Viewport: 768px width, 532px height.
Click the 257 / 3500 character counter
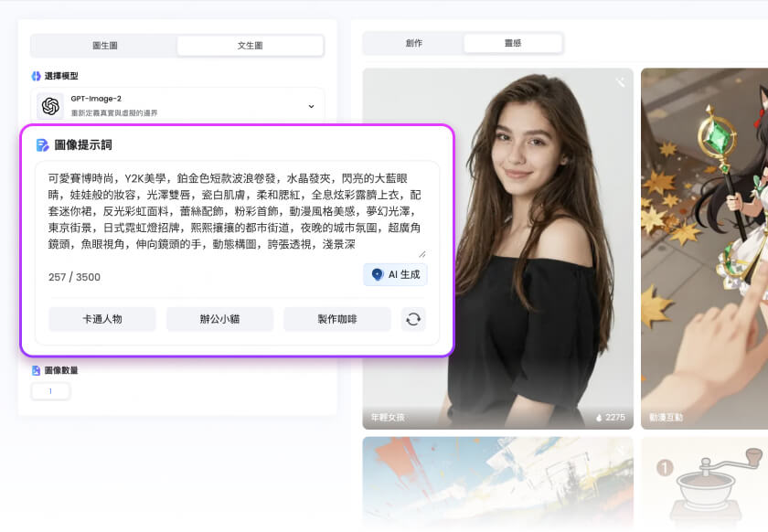(x=74, y=277)
